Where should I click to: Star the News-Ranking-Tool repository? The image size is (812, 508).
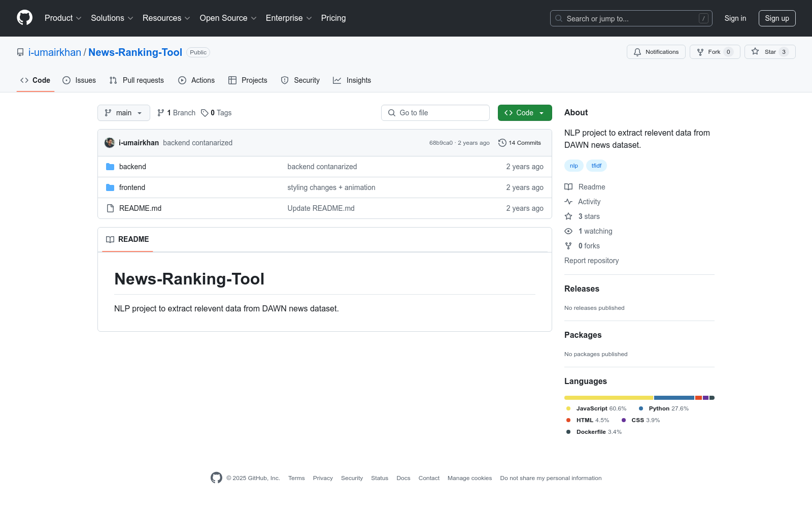[770, 52]
